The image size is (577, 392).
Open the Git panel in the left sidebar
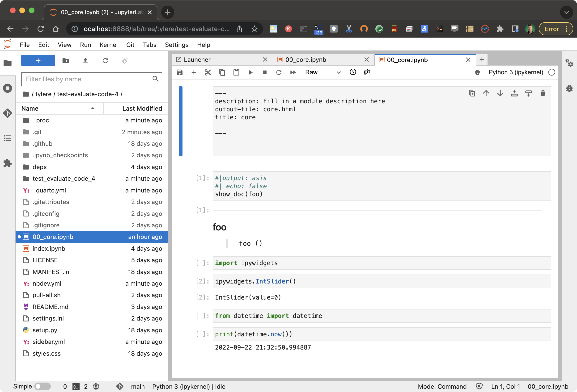(x=8, y=113)
